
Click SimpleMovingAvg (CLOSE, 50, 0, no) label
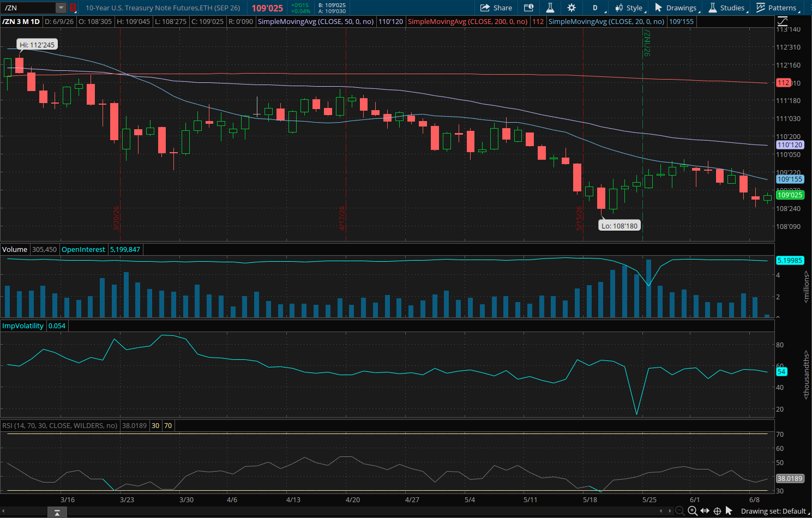316,21
